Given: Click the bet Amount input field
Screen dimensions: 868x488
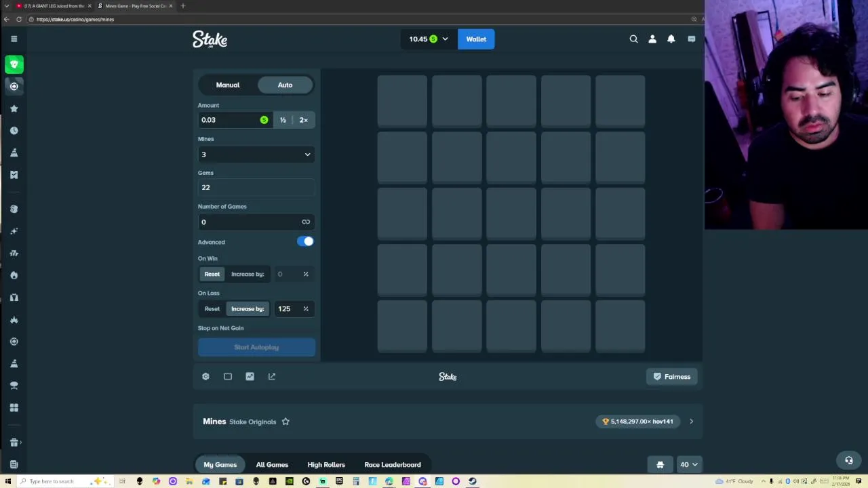Looking at the screenshot, I should (x=235, y=120).
